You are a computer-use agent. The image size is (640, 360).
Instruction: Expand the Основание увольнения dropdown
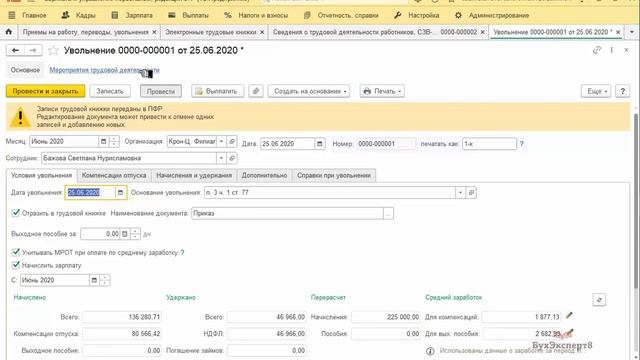pyautogui.click(x=460, y=192)
